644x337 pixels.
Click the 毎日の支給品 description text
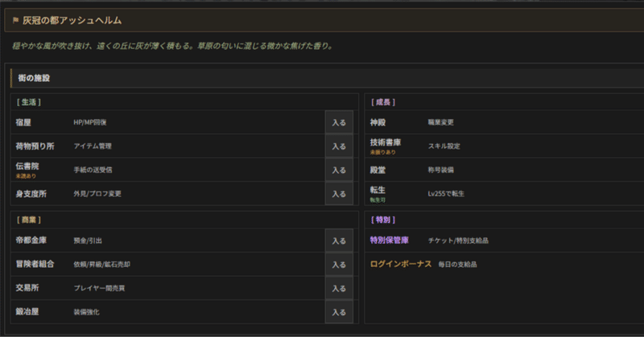click(457, 265)
